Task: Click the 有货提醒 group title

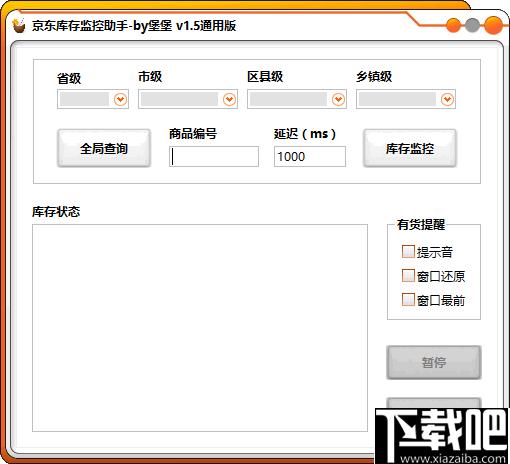Action: tap(421, 224)
